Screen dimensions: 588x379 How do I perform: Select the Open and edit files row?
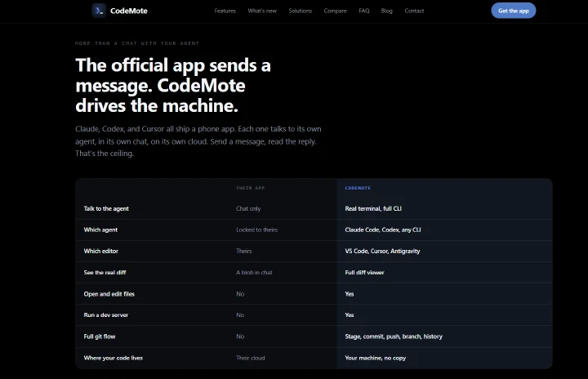pyautogui.click(x=314, y=294)
